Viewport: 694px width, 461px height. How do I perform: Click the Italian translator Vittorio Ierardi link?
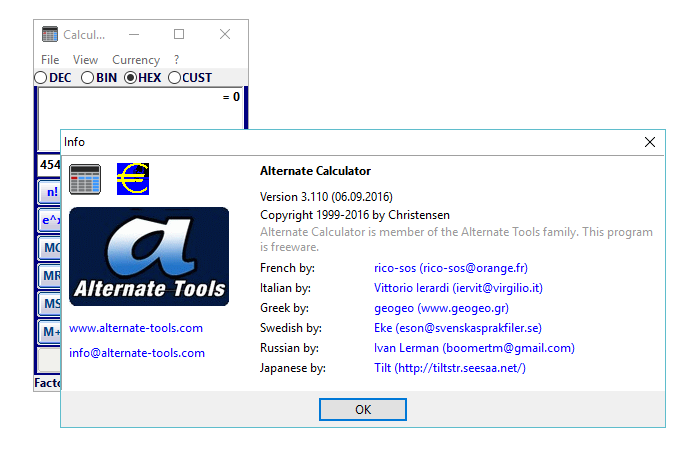(x=459, y=288)
